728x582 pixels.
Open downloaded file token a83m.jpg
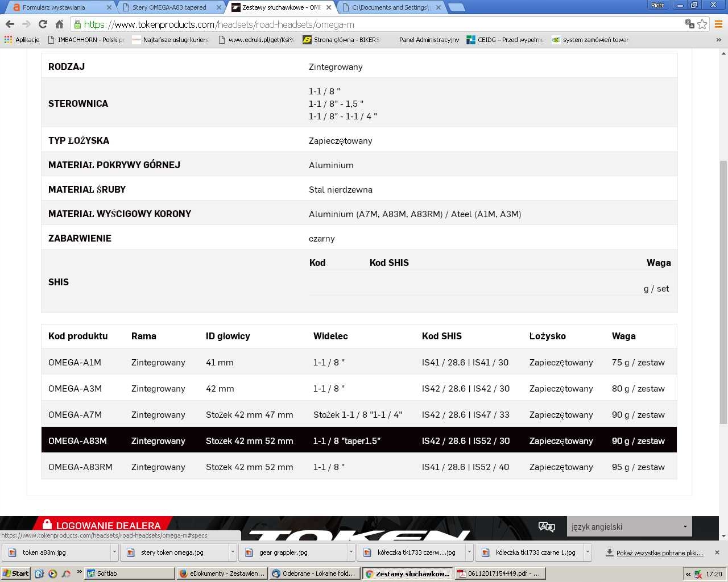(x=56, y=552)
